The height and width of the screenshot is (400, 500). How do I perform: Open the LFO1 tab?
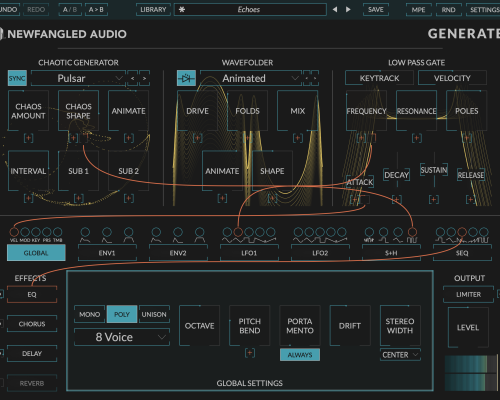coord(249,253)
